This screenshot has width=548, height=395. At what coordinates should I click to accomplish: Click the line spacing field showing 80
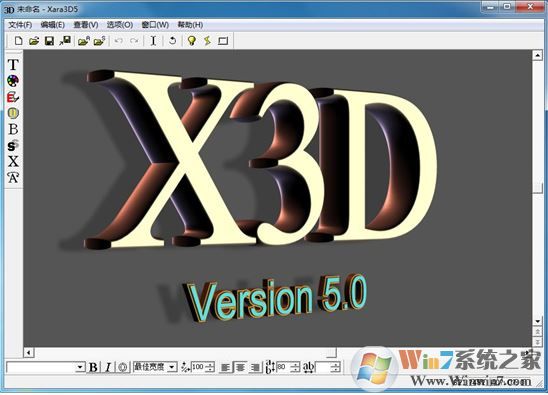coord(283,367)
